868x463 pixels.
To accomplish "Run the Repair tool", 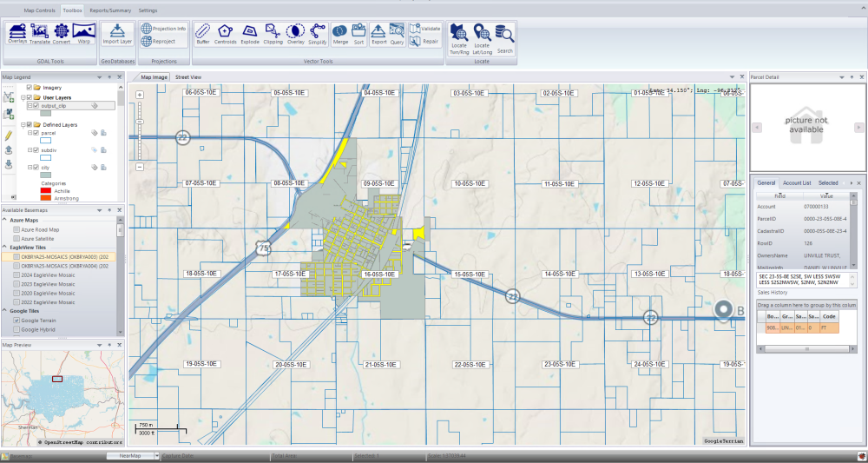I will [x=424, y=41].
